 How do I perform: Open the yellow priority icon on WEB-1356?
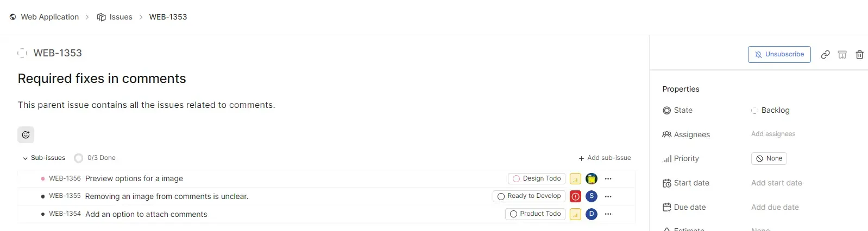(x=575, y=178)
